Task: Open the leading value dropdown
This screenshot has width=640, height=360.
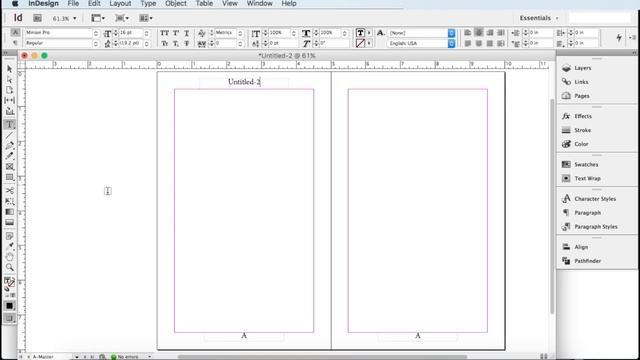Action: pyautogui.click(x=147, y=43)
